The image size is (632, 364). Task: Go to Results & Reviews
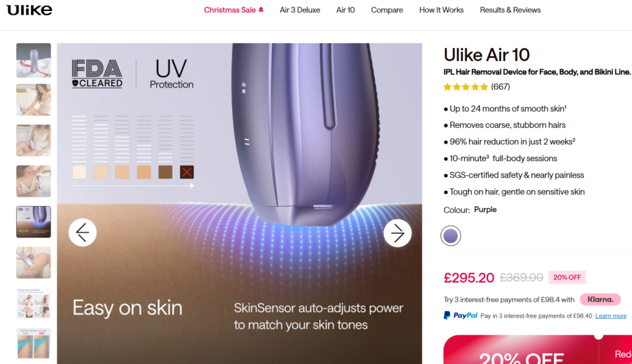point(510,10)
